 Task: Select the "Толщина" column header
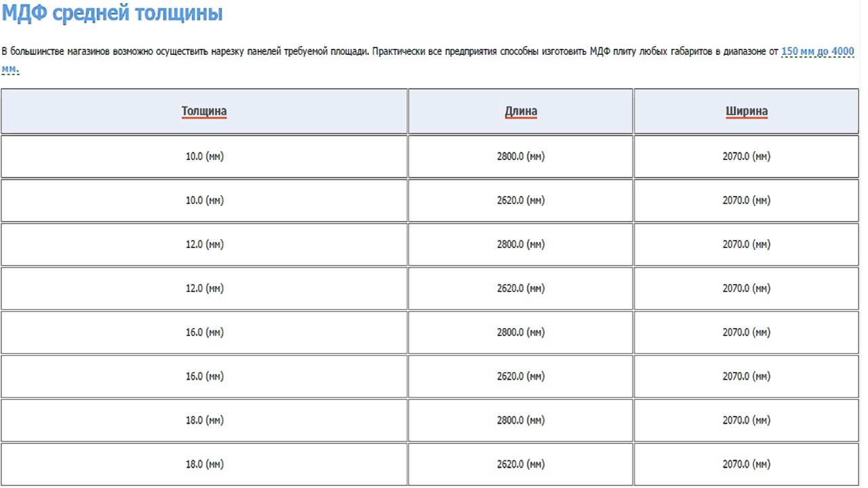(204, 111)
